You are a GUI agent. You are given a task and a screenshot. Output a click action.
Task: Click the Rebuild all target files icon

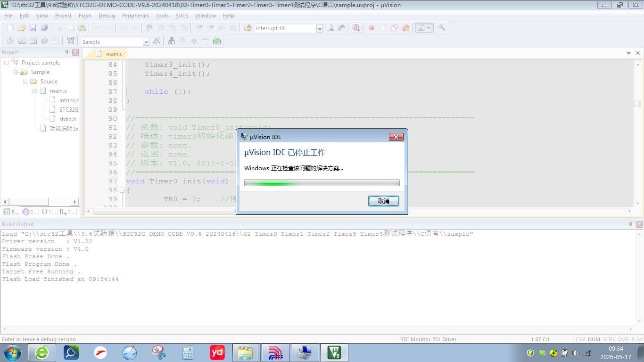(33, 41)
